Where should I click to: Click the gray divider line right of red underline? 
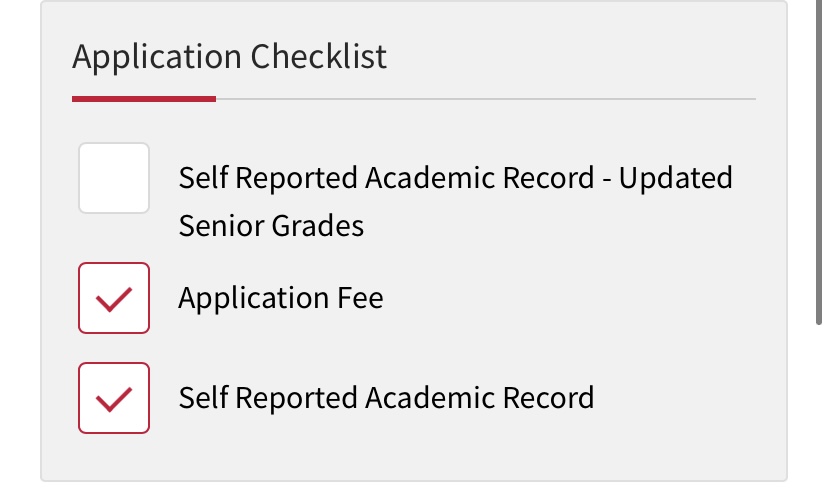tap(485, 99)
